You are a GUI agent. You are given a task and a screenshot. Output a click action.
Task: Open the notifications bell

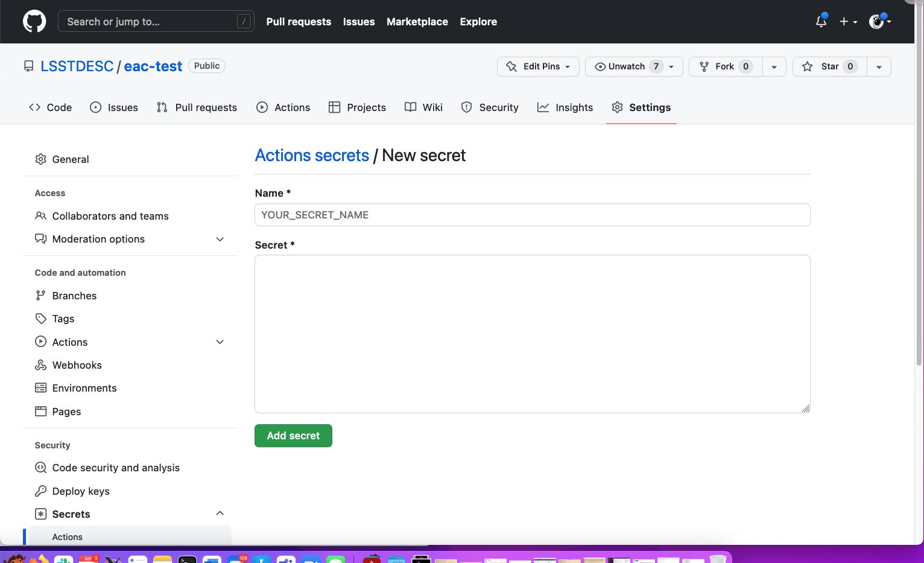click(821, 22)
